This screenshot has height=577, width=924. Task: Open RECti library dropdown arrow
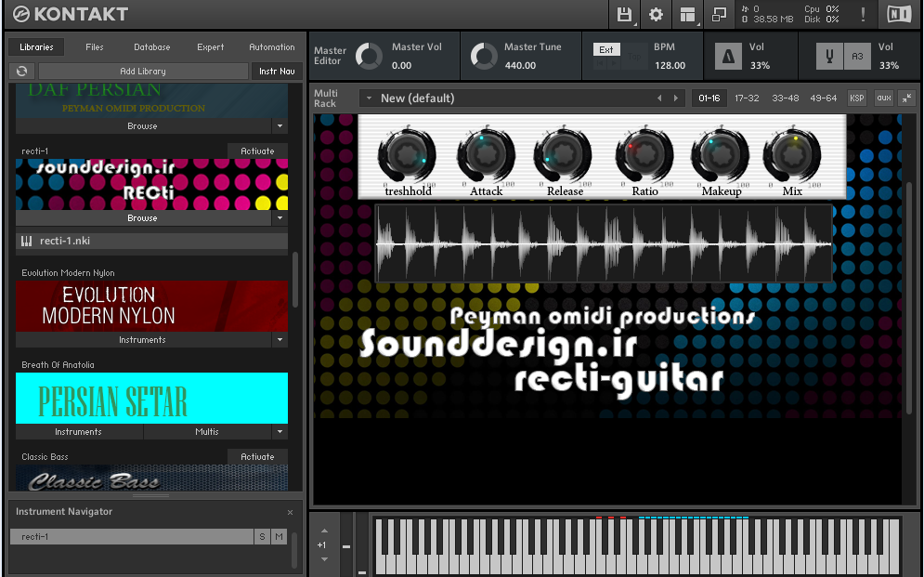280,218
